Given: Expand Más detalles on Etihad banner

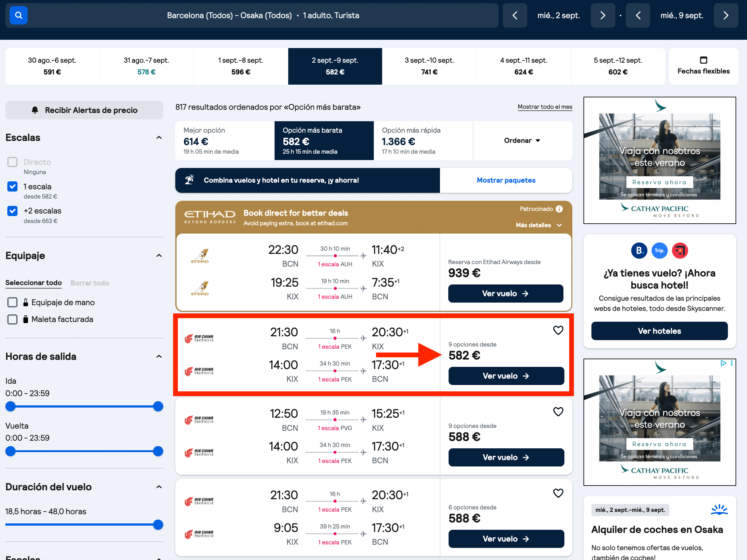Looking at the screenshot, I should pos(539,225).
